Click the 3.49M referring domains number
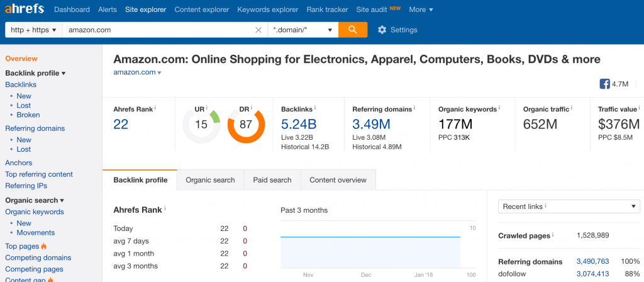Screen dimensions: 644x282 click(371, 124)
